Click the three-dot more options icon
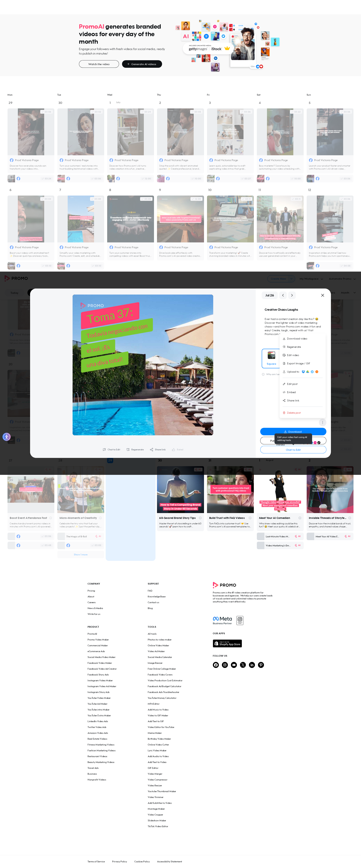The width and height of the screenshot is (361, 868). 323,422
